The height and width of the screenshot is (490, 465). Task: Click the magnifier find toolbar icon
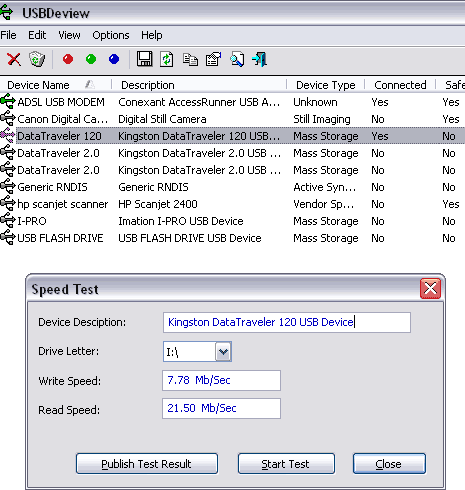(237, 59)
